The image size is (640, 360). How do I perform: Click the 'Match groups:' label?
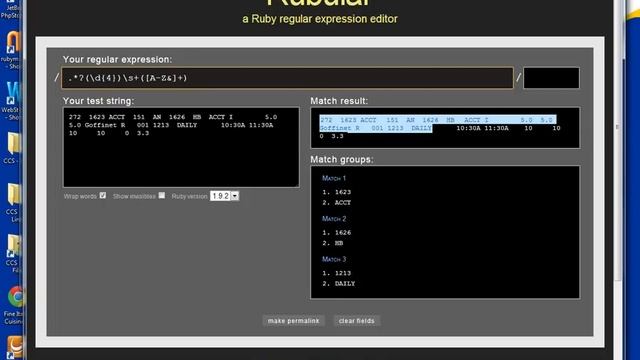(342, 160)
